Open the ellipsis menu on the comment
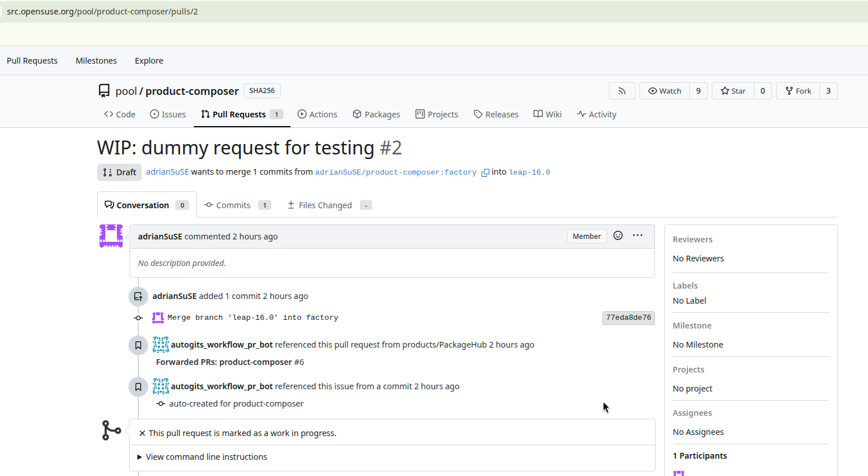 (638, 235)
